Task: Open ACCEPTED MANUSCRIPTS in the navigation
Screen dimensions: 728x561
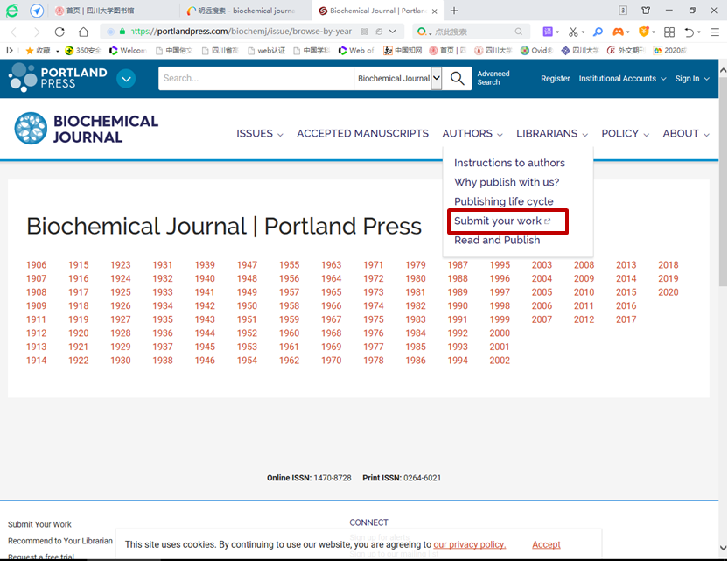Action: tap(362, 134)
